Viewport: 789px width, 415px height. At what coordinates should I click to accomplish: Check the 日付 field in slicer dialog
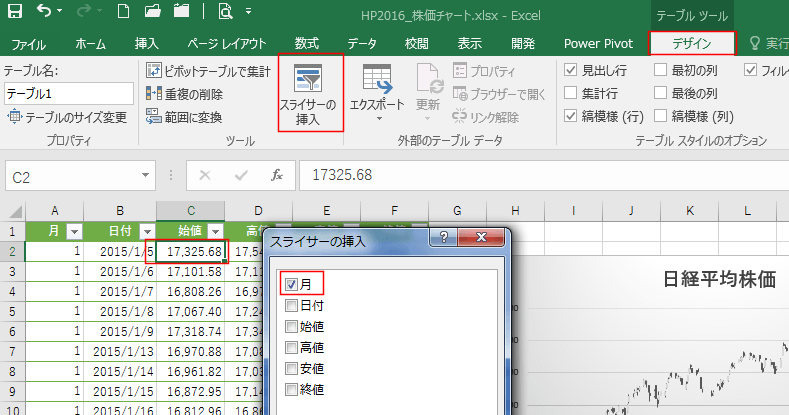291,306
